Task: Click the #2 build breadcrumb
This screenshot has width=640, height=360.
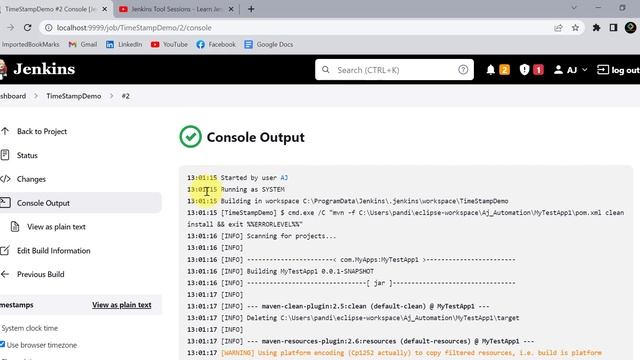Action: click(125, 96)
